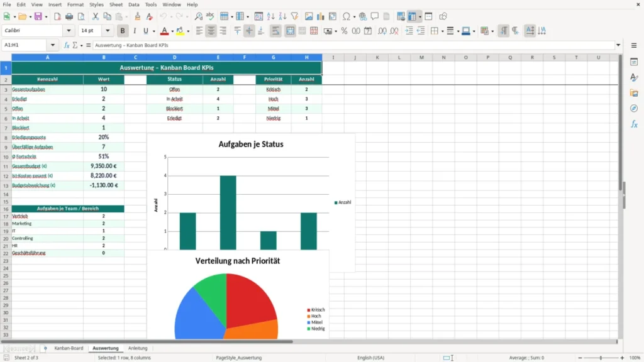The height and width of the screenshot is (362, 644).
Task: Toggle Align Right
Action: coord(223,31)
